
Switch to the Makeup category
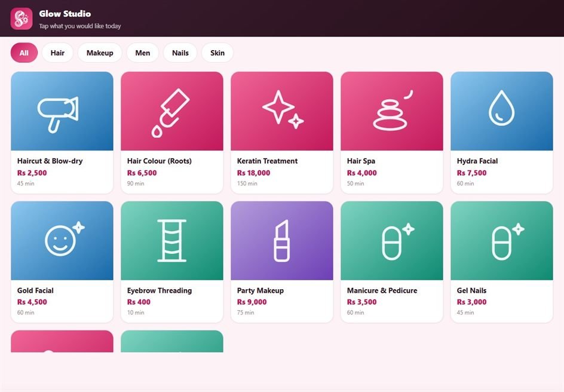click(x=100, y=53)
